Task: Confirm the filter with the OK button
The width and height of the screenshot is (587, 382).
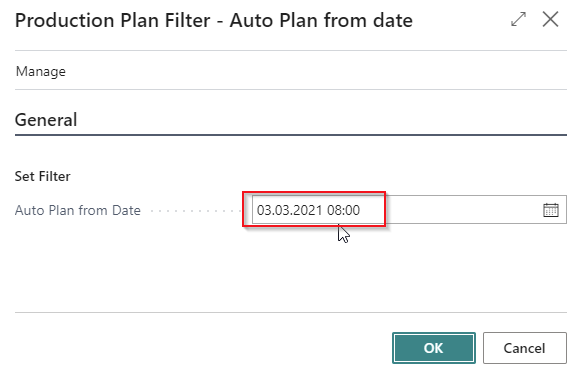Action: (x=434, y=348)
